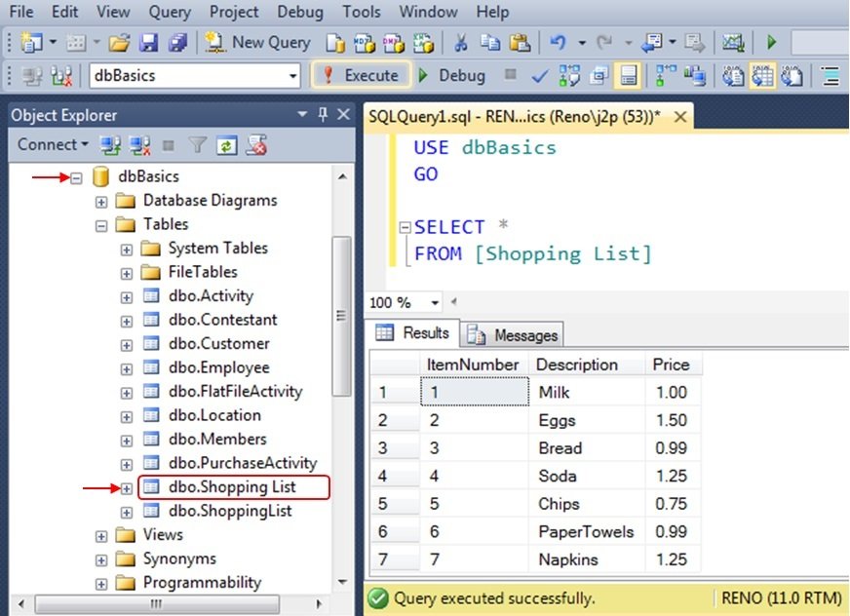Image resolution: width=850 pixels, height=616 pixels.
Task: Click the Cancel Executing Query stop icon
Action: click(x=510, y=74)
